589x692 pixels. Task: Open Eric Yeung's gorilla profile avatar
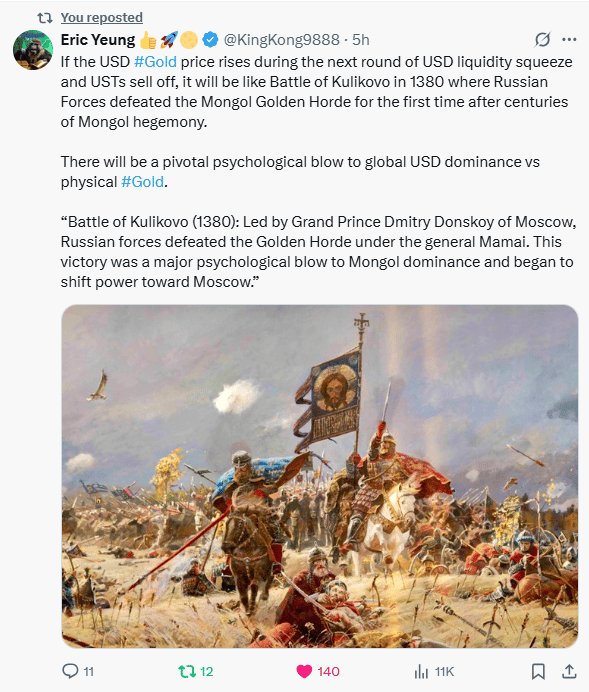pyautogui.click(x=33, y=50)
